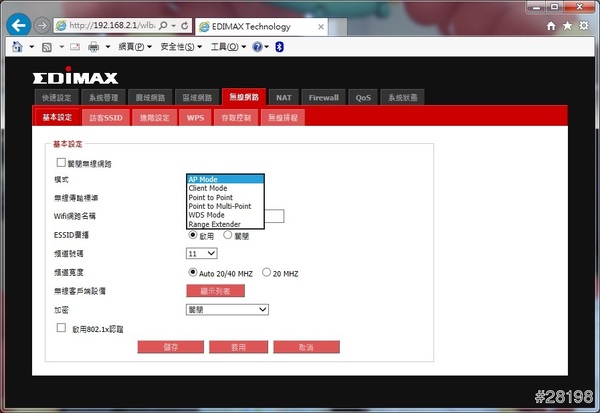Viewport: 600px width, 413px height.
Task: Select the 20 MHZ radio button
Action: click(x=266, y=272)
